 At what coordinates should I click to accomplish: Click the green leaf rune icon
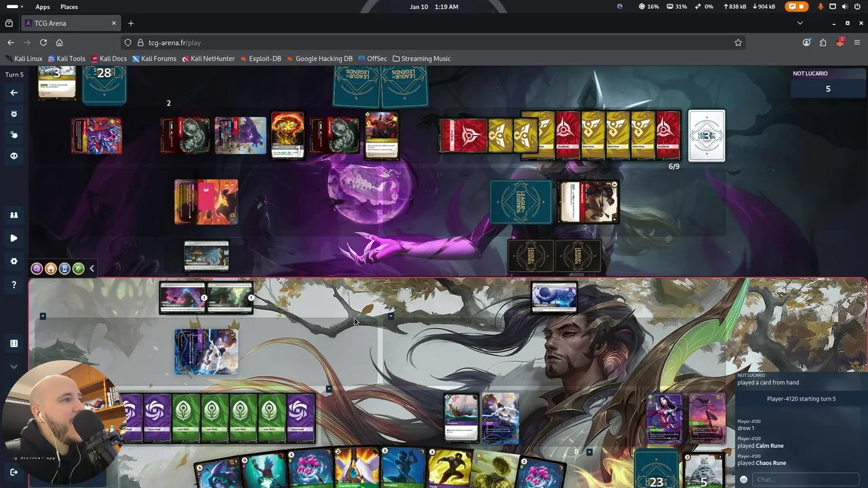(x=78, y=268)
